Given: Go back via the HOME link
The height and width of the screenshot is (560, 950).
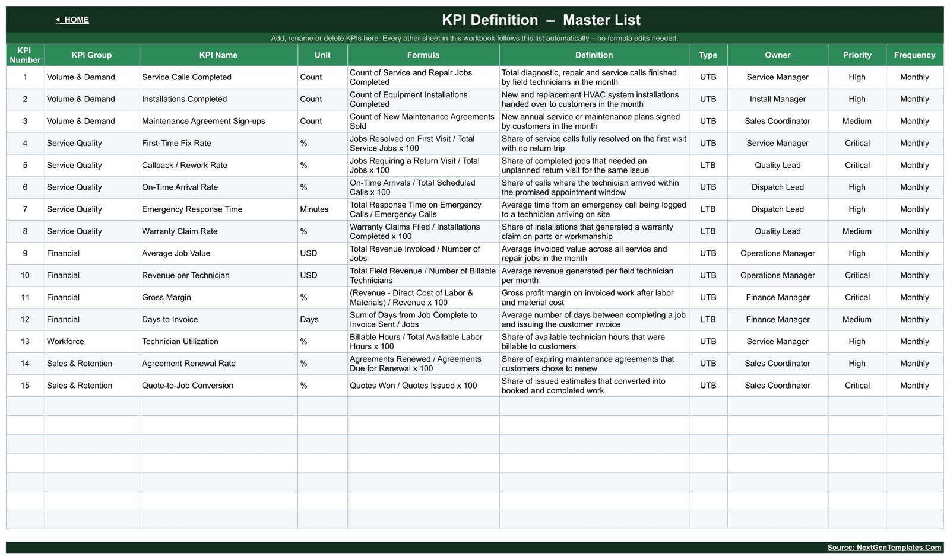Looking at the screenshot, I should 72,20.
